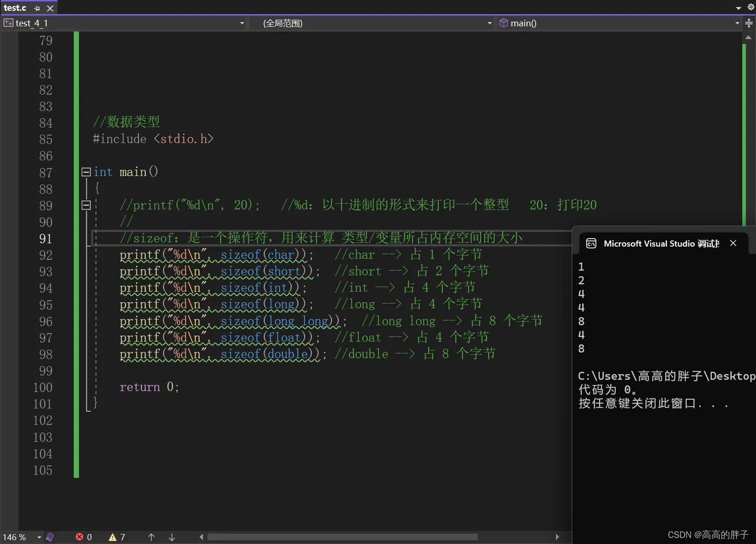Open the active documents list arrow

tap(738, 8)
